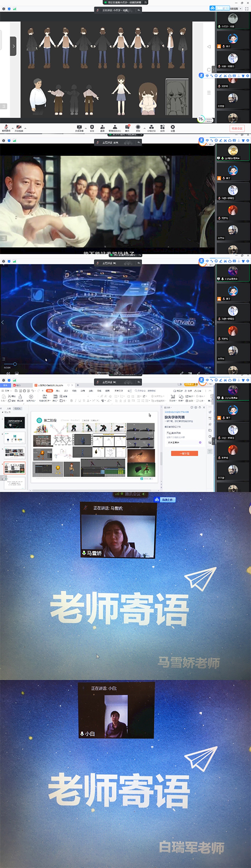Click the new tab plus button in WPS
This screenshot has width=251, height=868.
tap(78, 385)
